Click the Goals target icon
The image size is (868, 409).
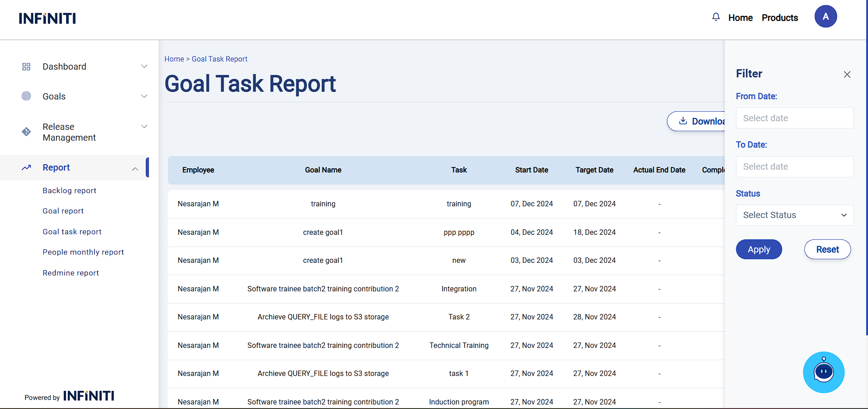pyautogui.click(x=26, y=96)
